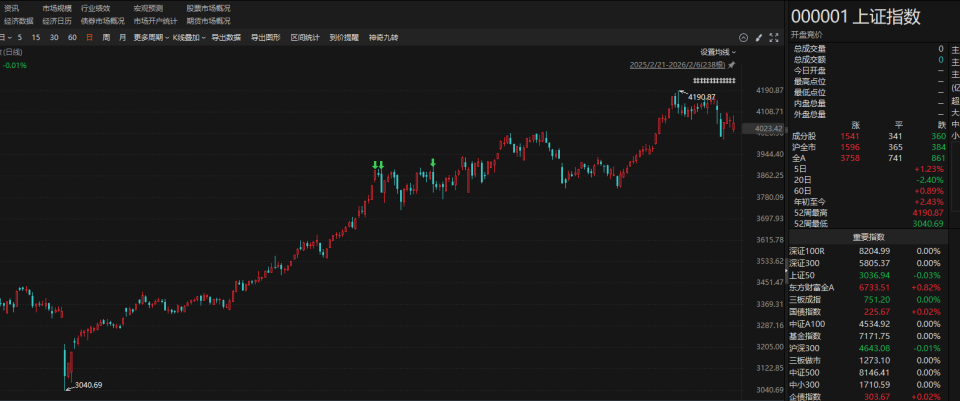The height and width of the screenshot is (401, 960).
Task: Select the 月 monthly period
Action: click(x=122, y=37)
